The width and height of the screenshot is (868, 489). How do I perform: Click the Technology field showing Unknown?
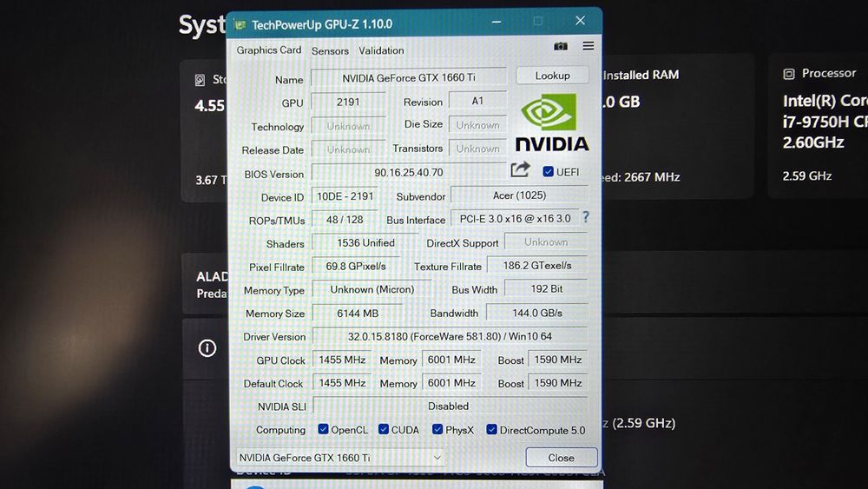(x=348, y=126)
